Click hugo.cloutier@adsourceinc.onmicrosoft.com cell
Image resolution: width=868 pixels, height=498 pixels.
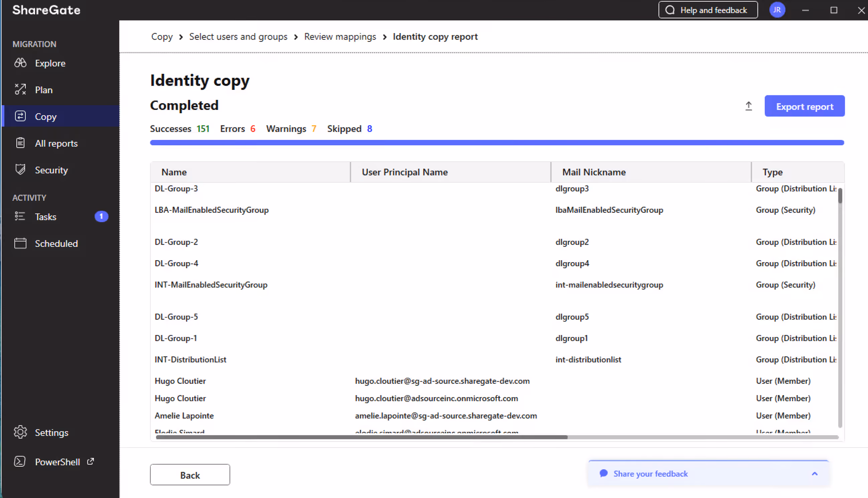437,398
